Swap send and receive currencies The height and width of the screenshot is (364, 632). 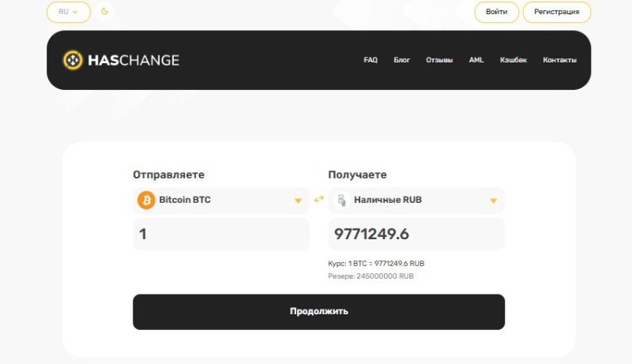(318, 200)
